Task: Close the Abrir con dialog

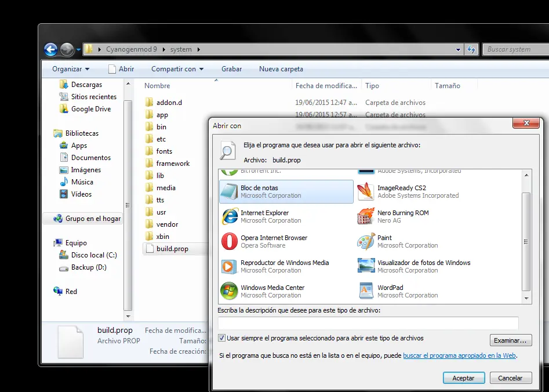Action: 526,123
